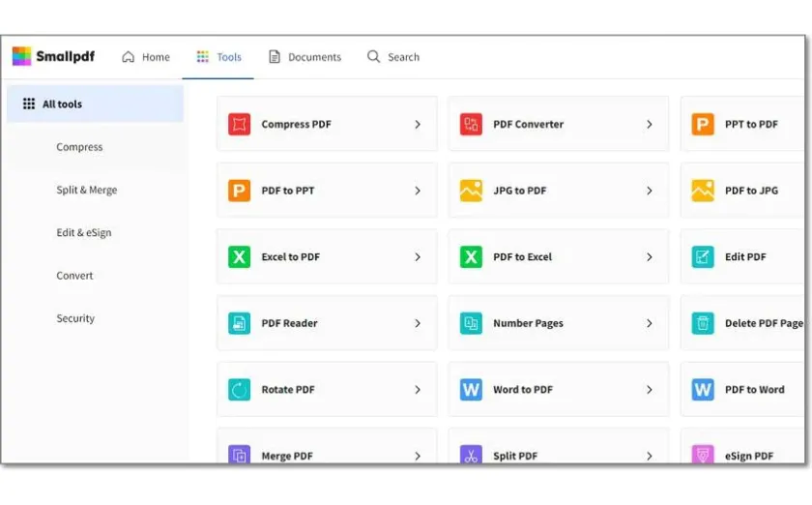Select Split & Merge in the sidebar
This screenshot has width=812, height=505.
point(87,191)
